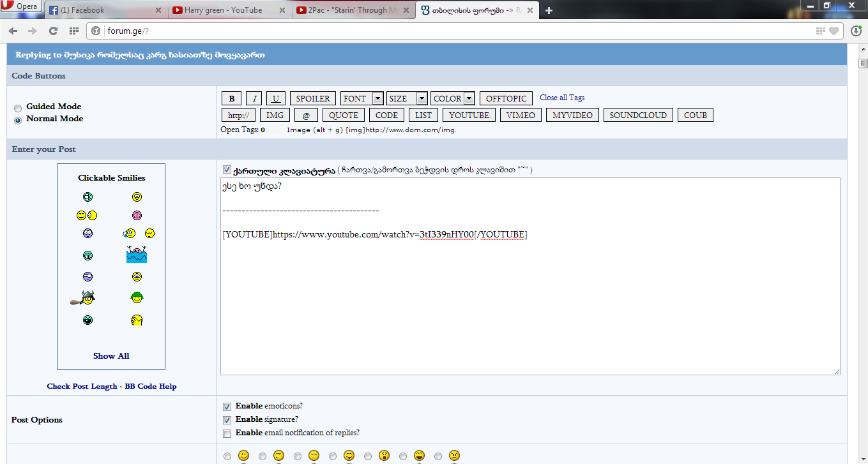
Task: Insert the pink peace-sign smiley
Action: (x=137, y=215)
